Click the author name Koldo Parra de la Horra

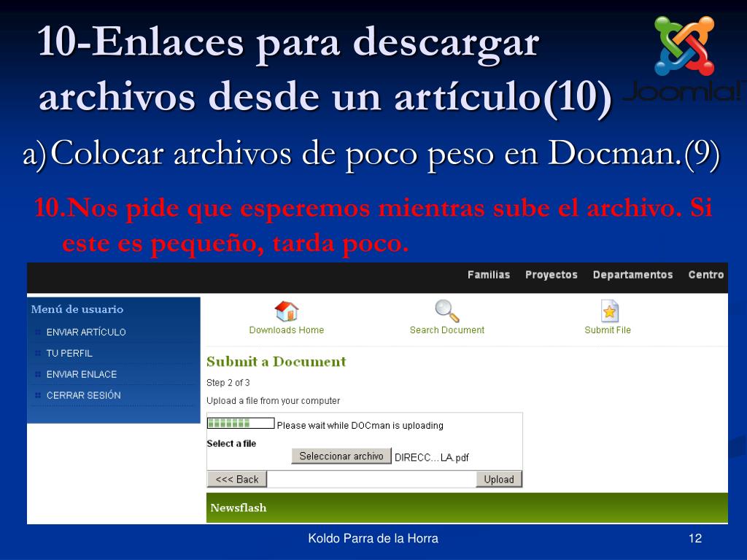(x=373, y=539)
